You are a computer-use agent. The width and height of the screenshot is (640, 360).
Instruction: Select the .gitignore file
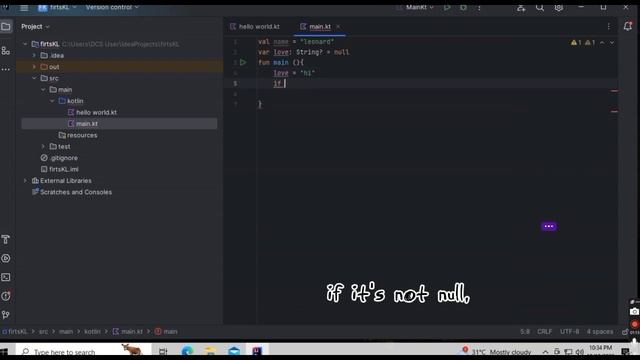59,158
